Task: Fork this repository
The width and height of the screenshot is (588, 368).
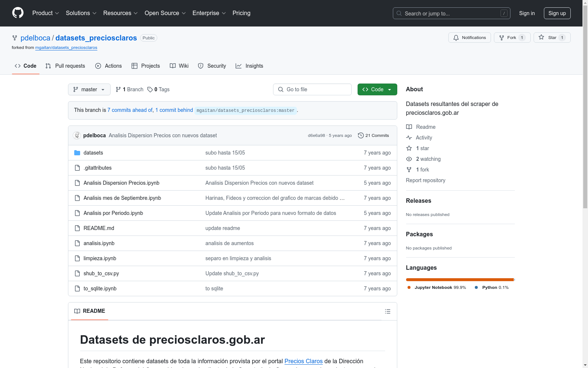Action: [x=512, y=38]
